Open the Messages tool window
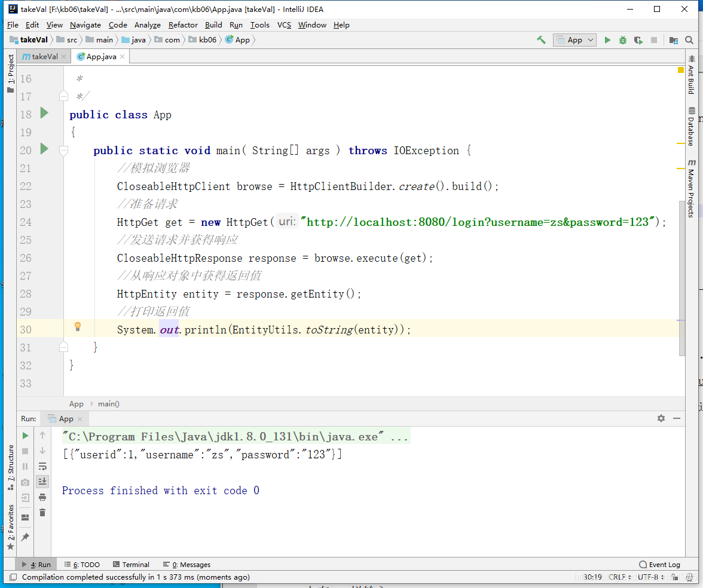This screenshot has width=703, height=588. [187, 565]
